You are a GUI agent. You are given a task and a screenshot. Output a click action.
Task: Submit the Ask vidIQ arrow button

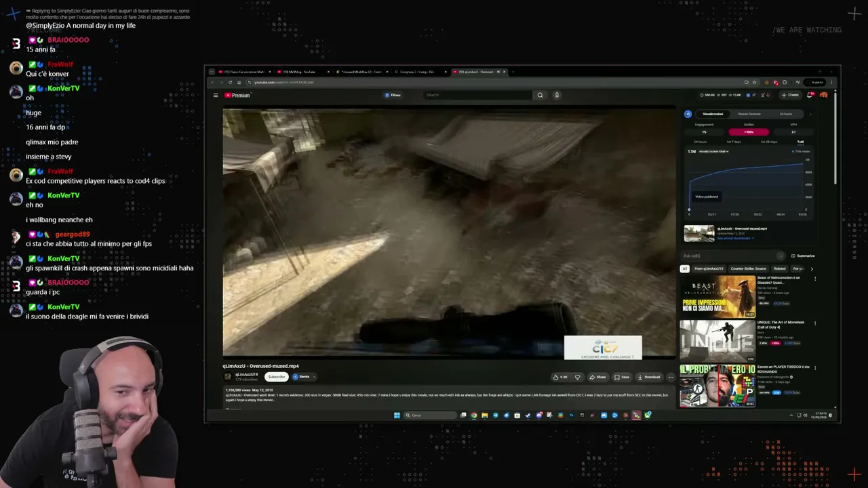click(x=781, y=256)
